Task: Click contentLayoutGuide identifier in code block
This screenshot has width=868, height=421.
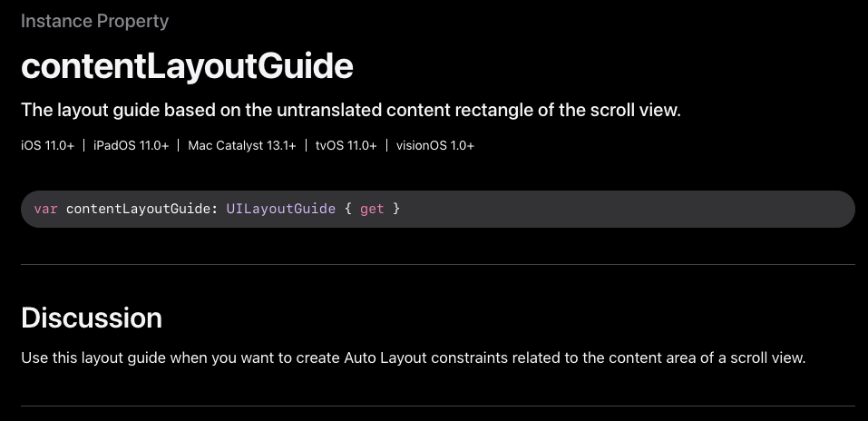Action: pyautogui.click(x=138, y=209)
